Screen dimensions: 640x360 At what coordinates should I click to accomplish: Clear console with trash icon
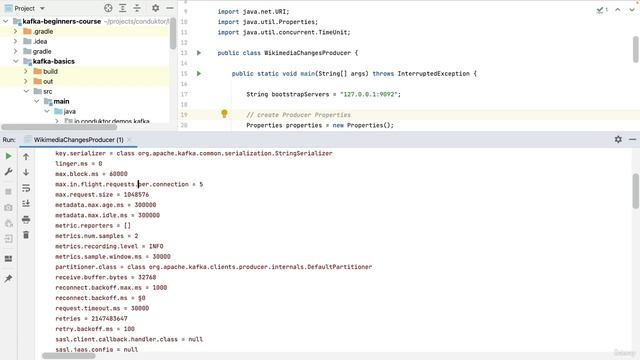click(x=26, y=235)
